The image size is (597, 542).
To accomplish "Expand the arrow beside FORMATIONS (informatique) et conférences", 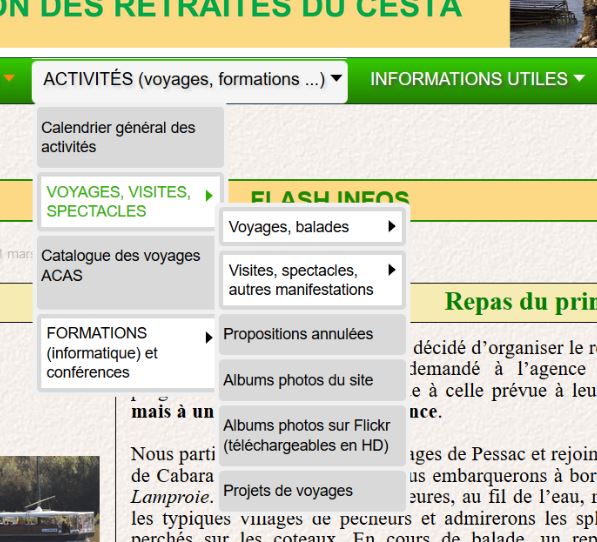I will 208,338.
